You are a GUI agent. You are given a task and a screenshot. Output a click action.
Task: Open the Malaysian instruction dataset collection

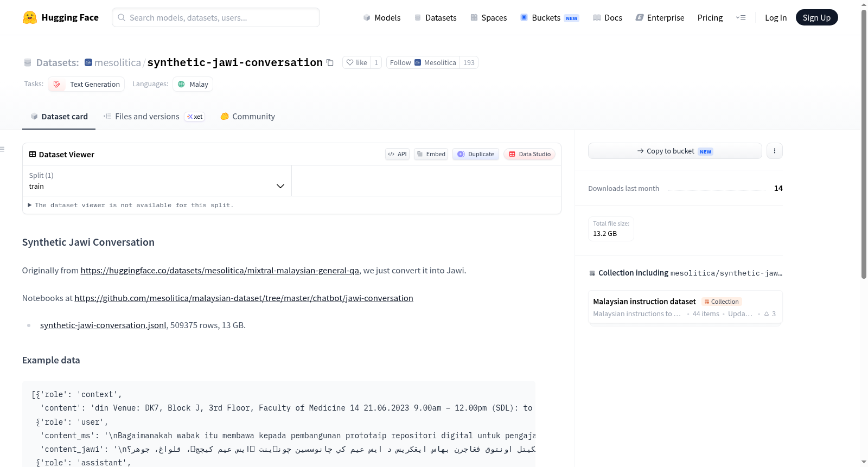pos(685,307)
